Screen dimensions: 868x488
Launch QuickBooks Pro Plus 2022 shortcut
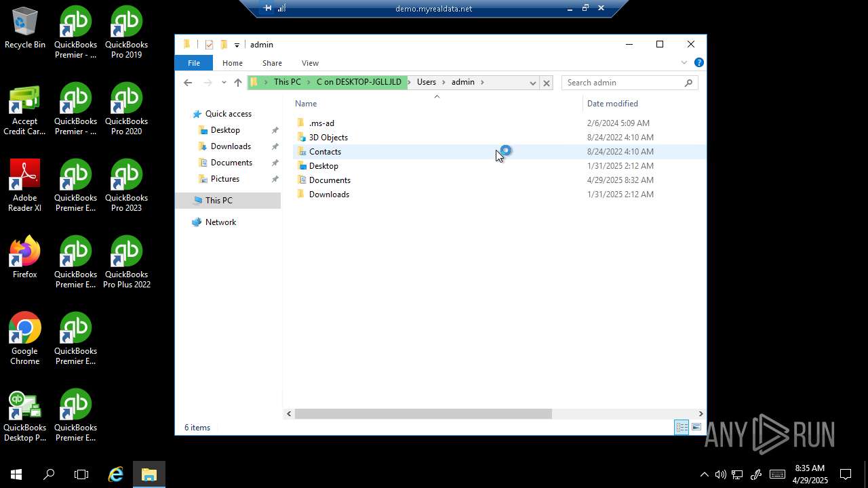tap(126, 263)
